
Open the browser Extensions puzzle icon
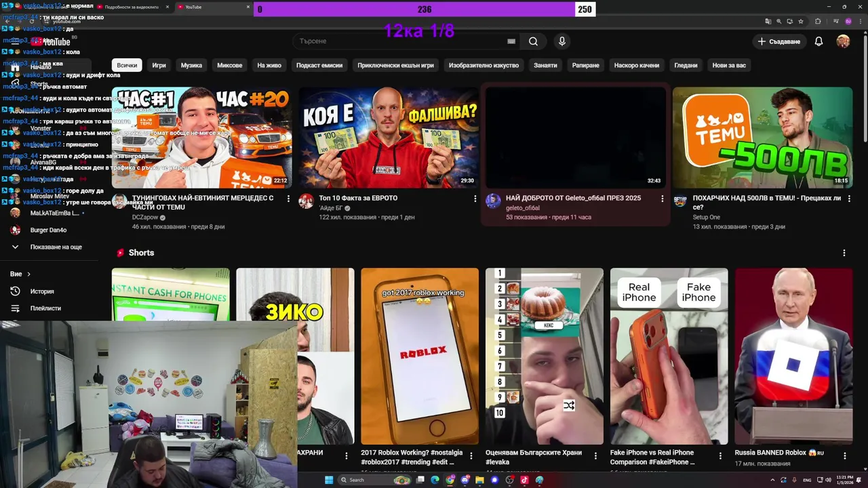coord(818,21)
